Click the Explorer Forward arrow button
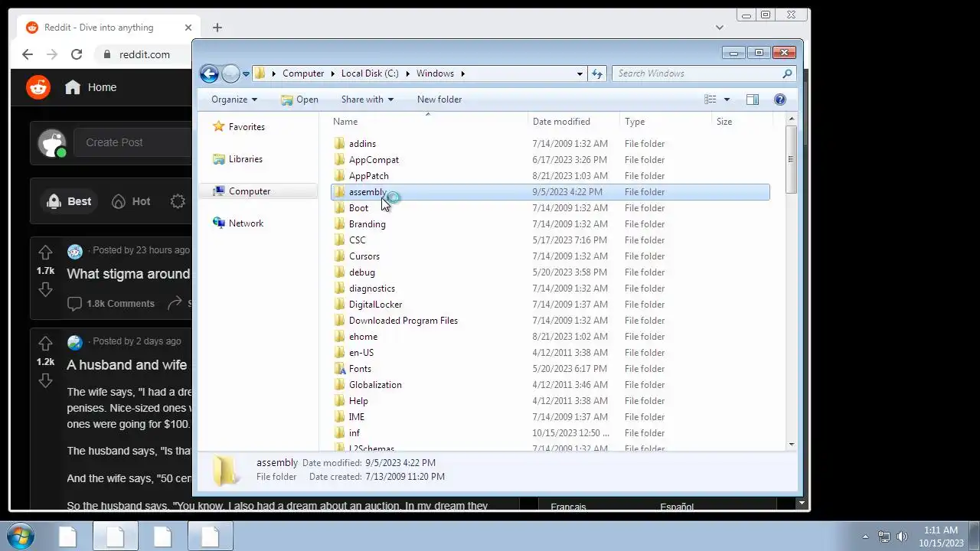980x551 pixels. pyautogui.click(x=230, y=73)
